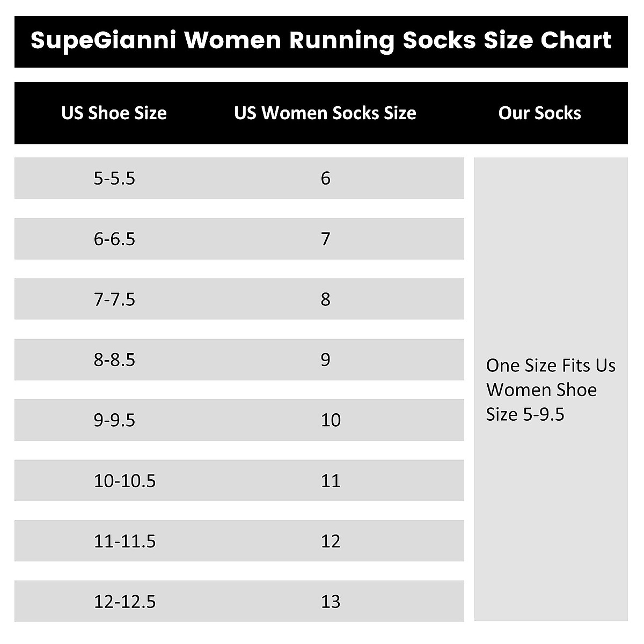Viewport: 644px width, 644px height.
Task: Select the 7-7.5 shoe size cell
Action: pyautogui.click(x=114, y=299)
